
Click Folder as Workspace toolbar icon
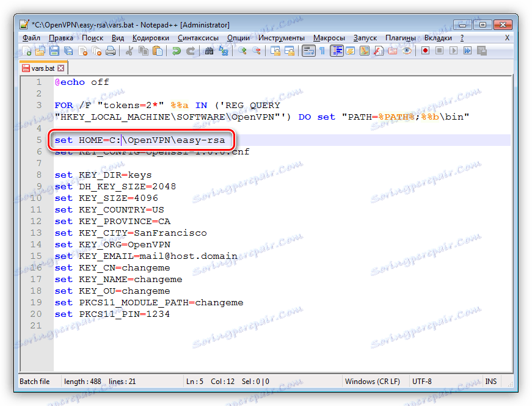(x=393, y=51)
